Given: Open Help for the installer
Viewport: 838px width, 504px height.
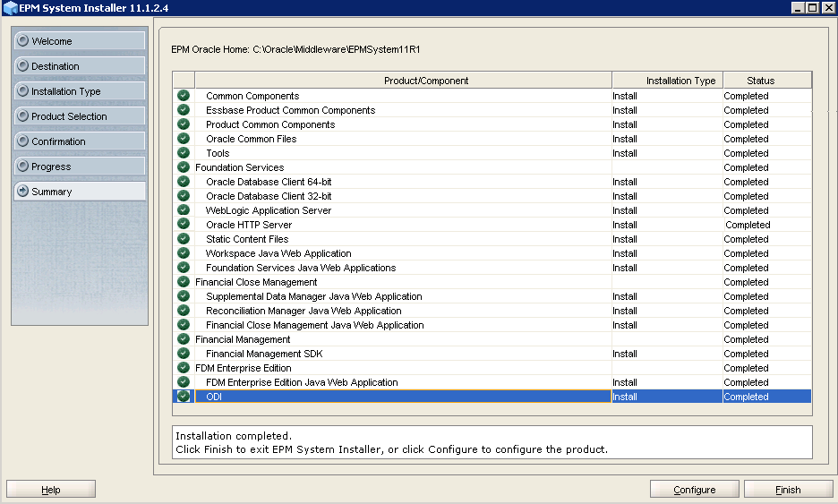Looking at the screenshot, I should click(x=51, y=490).
